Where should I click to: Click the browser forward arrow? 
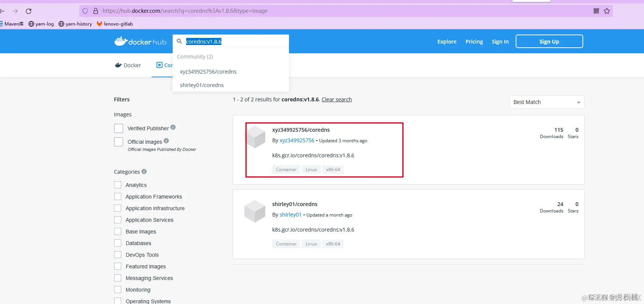(15, 11)
